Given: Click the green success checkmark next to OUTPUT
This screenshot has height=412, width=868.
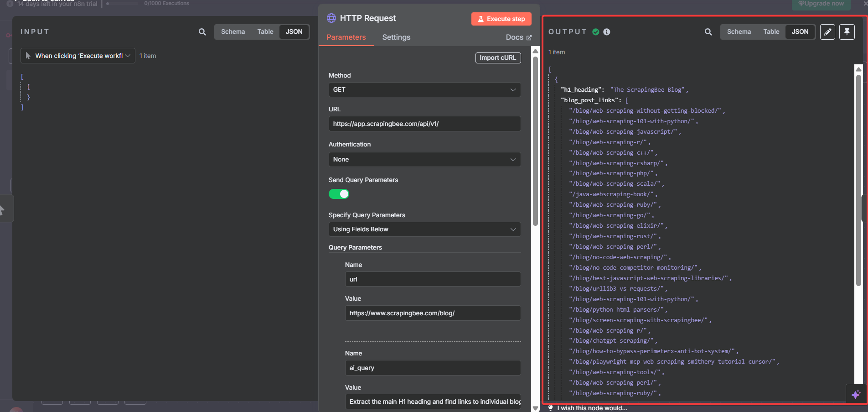Looking at the screenshot, I should (595, 32).
